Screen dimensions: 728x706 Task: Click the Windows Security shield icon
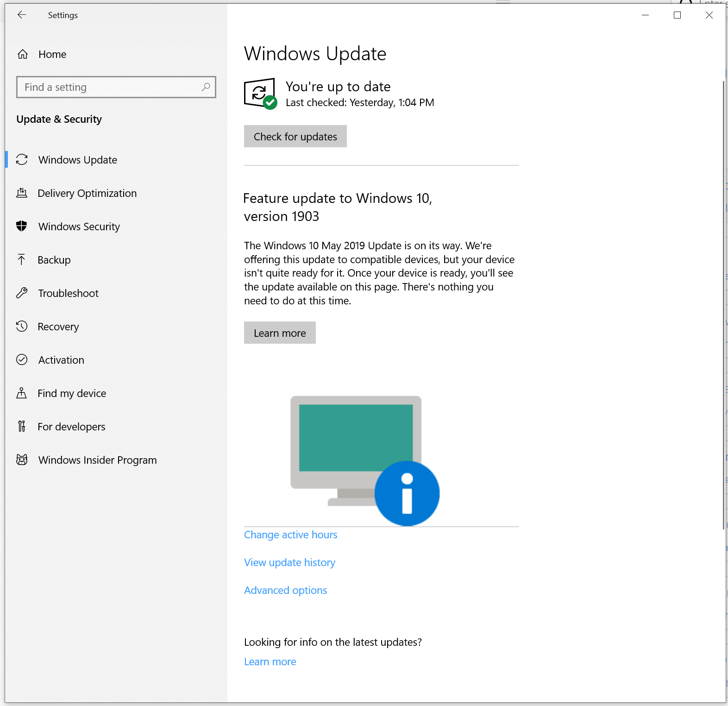pyautogui.click(x=22, y=227)
